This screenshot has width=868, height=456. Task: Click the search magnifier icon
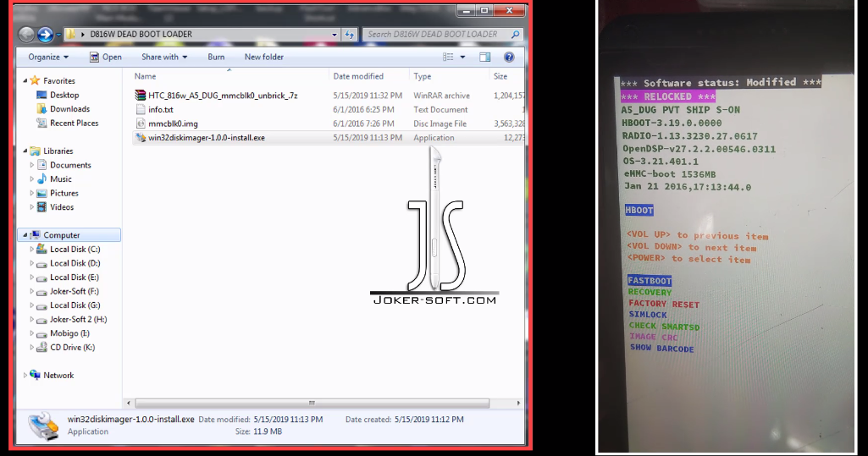pos(516,35)
